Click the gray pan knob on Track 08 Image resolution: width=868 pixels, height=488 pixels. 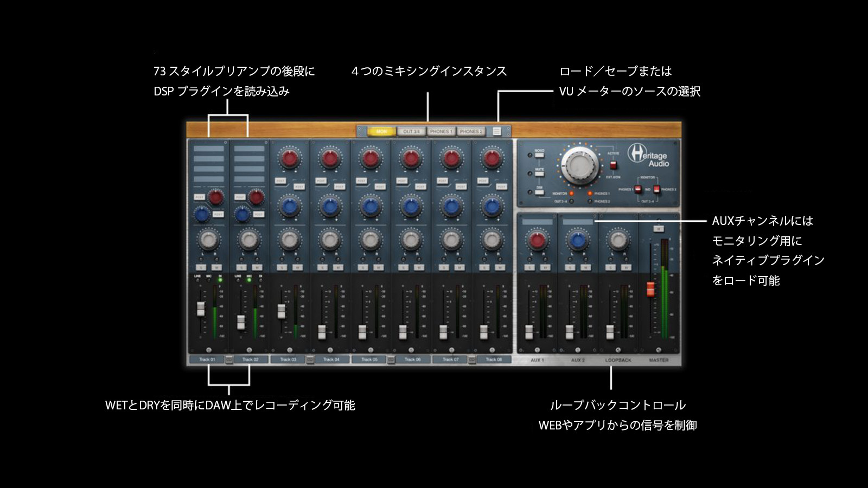(492, 239)
